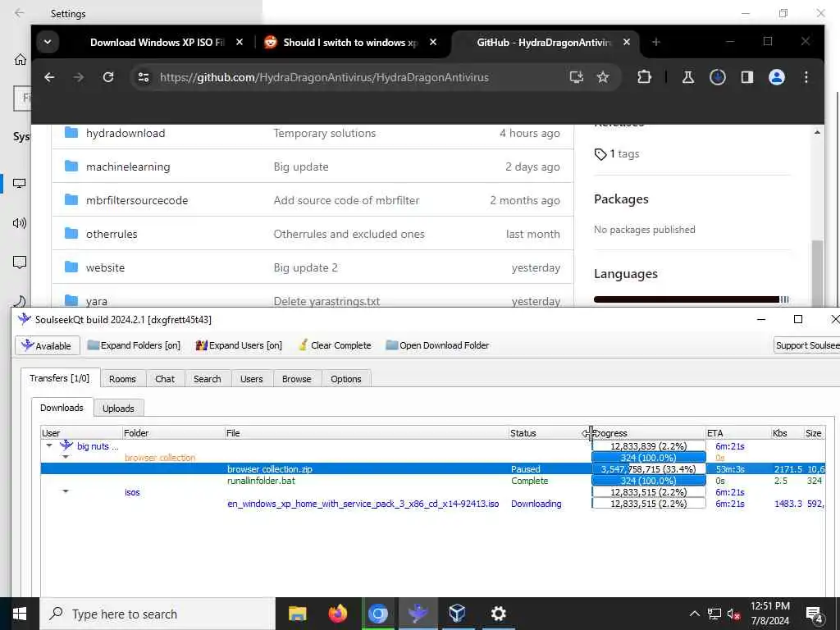The height and width of the screenshot is (630, 840).
Task: Open the Chrome extensions puzzle icon
Action: pyautogui.click(x=644, y=78)
